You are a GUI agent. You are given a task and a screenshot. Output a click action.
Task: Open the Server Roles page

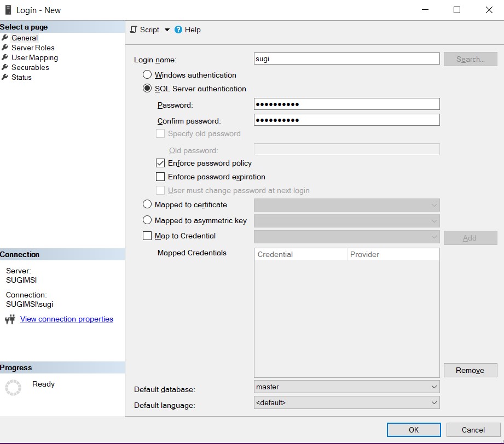coord(33,48)
